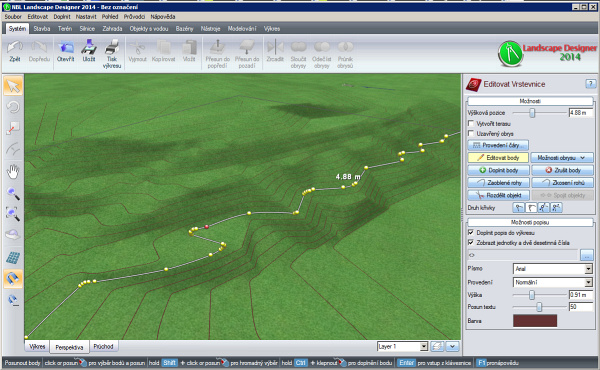Enable Vytvořit terasu checkbox
600x370 pixels.
pyautogui.click(x=471, y=124)
